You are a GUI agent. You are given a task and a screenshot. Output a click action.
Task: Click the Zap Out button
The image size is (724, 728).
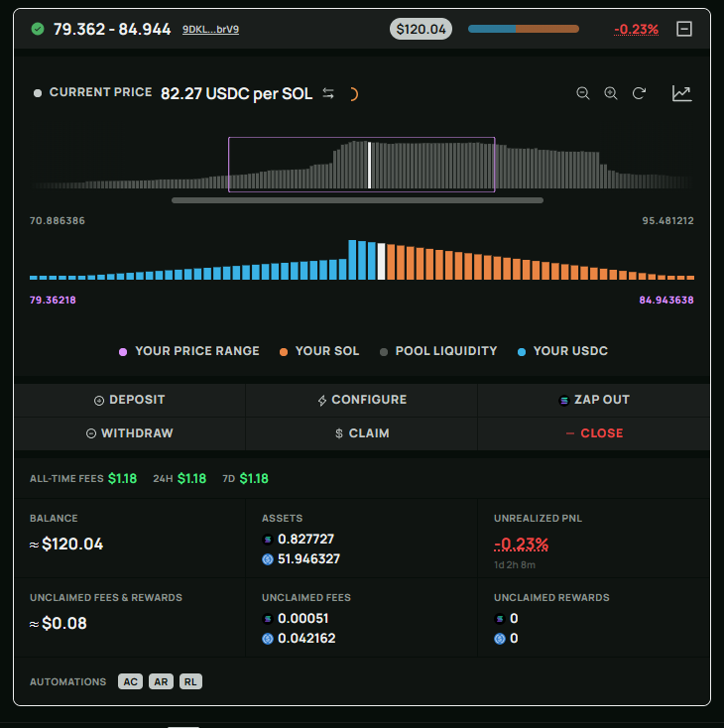point(593,400)
